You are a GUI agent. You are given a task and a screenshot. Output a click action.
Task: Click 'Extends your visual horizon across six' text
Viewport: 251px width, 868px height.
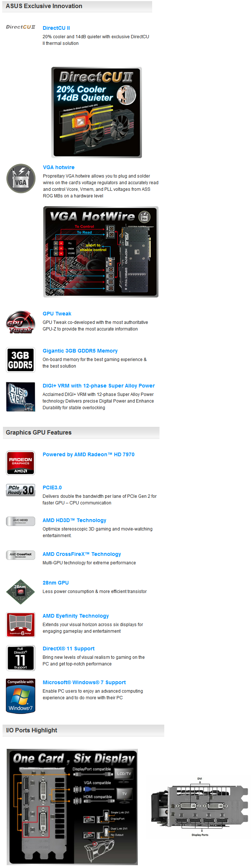(93, 628)
